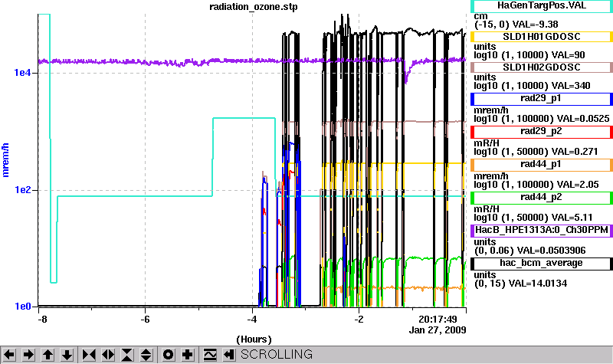Screen dimensions: 613x364
Task: Zoom in horizontally with the inward triangles icon
Action: (89, 355)
